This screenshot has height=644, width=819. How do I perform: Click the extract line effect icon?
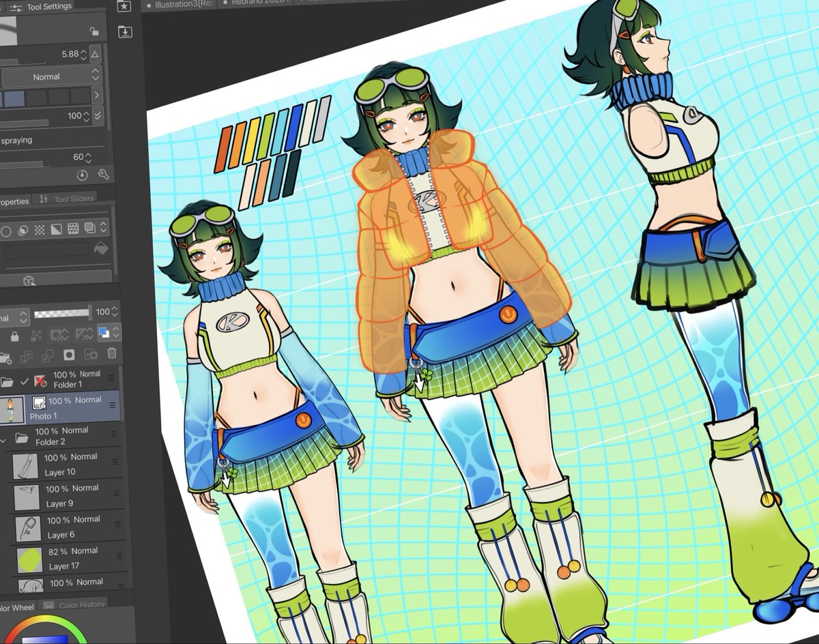[23, 230]
